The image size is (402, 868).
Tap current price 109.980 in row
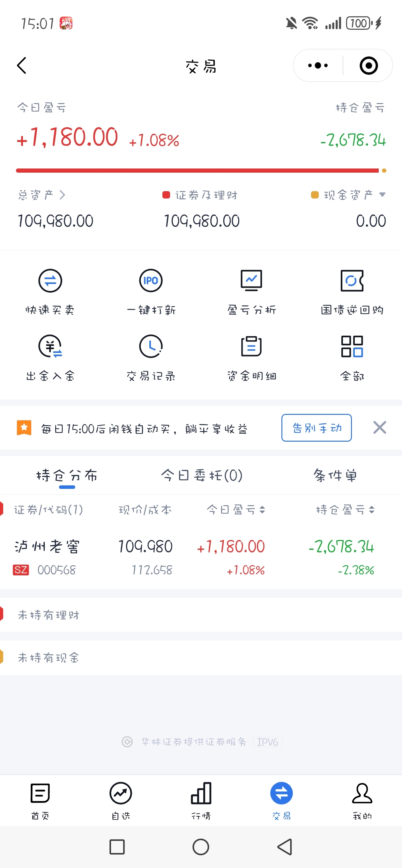145,547
